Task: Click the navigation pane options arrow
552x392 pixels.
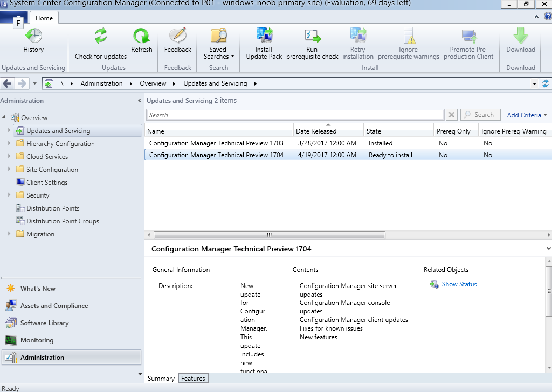Action: click(140, 374)
